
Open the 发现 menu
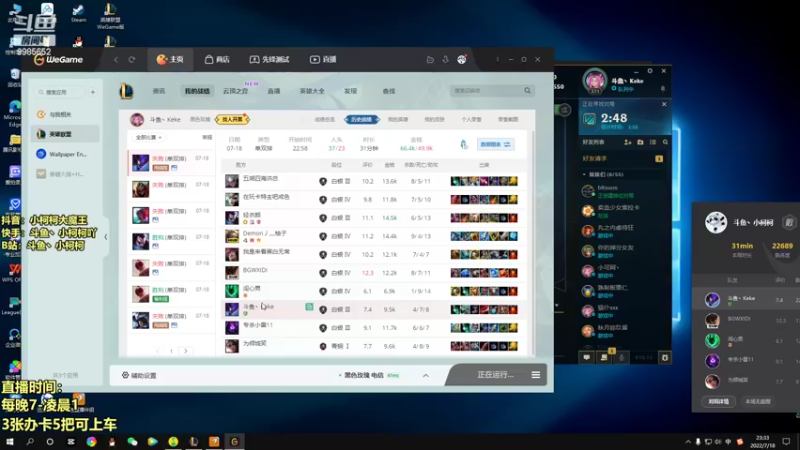350,91
